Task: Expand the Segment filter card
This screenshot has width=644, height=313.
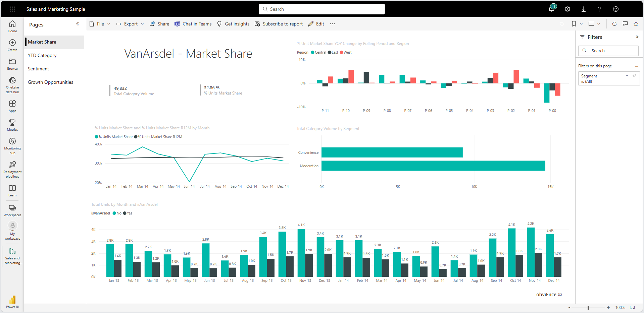Action: (x=627, y=76)
